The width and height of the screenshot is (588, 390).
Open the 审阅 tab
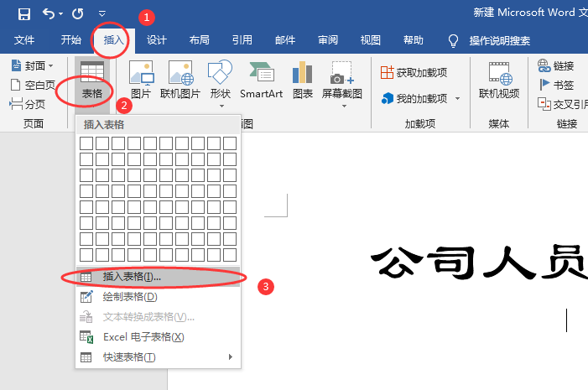tap(328, 39)
